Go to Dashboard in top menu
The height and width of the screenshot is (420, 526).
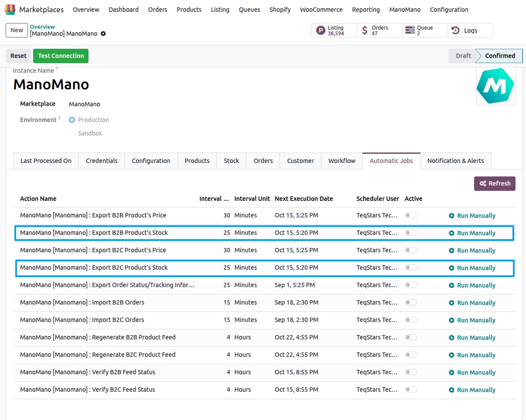click(124, 10)
